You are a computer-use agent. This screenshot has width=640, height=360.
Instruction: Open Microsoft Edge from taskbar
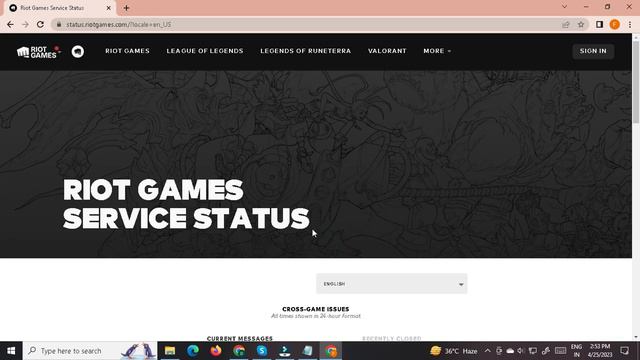coord(193,351)
